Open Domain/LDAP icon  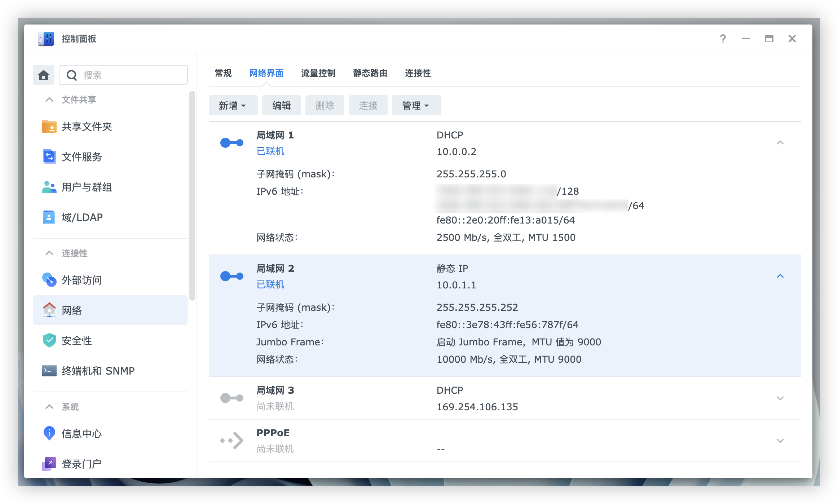[x=49, y=217]
